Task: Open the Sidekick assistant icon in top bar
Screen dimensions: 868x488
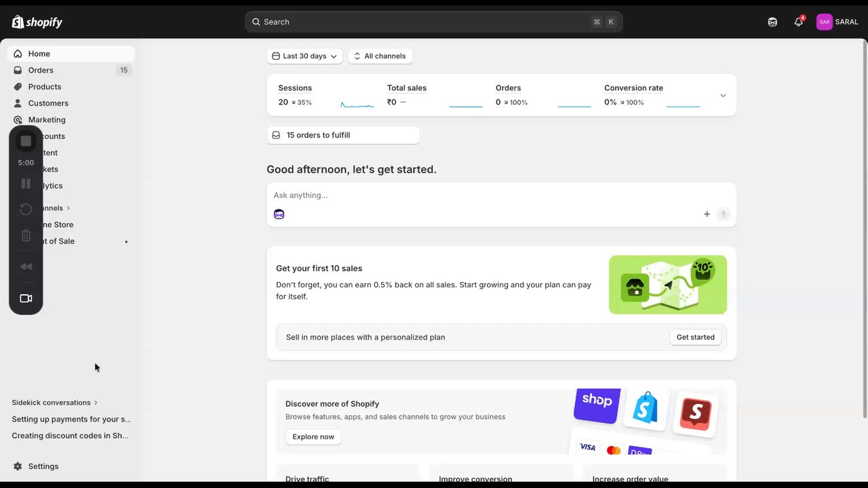Action: coord(772,22)
